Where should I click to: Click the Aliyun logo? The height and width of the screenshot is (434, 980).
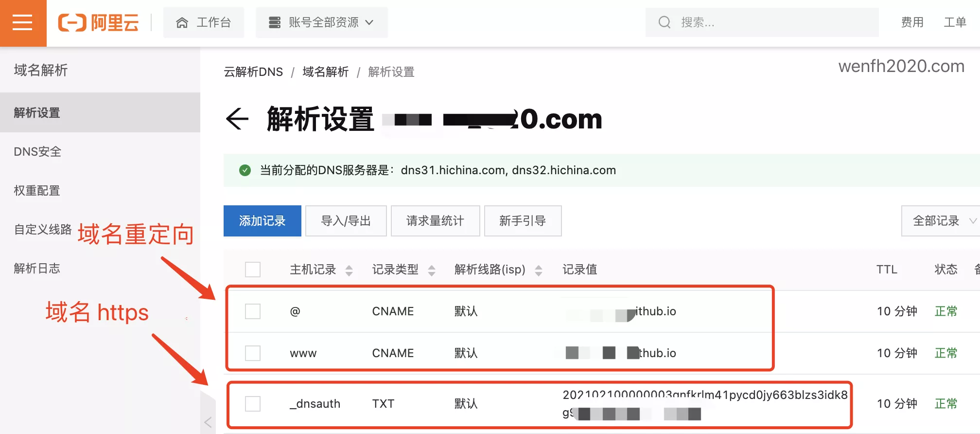(98, 22)
